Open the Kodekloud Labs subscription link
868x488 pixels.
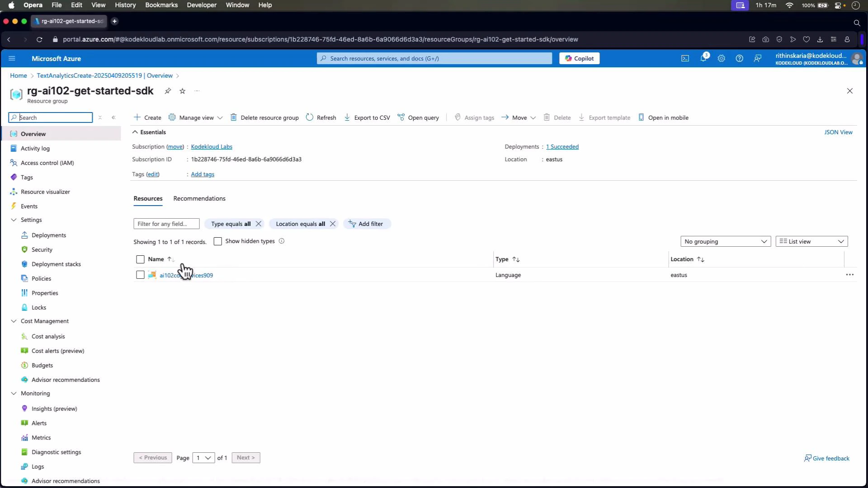click(x=212, y=146)
